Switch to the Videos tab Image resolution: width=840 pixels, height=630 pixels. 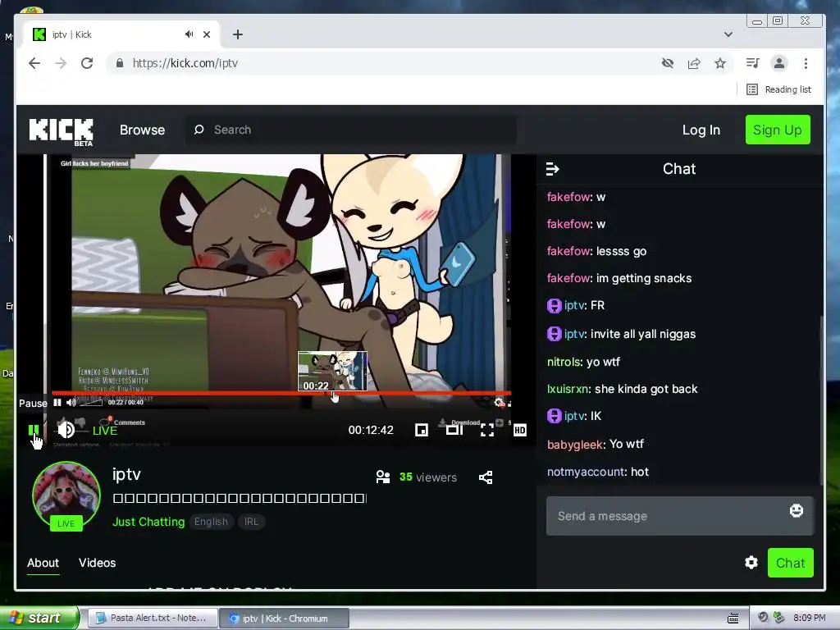coord(97,563)
